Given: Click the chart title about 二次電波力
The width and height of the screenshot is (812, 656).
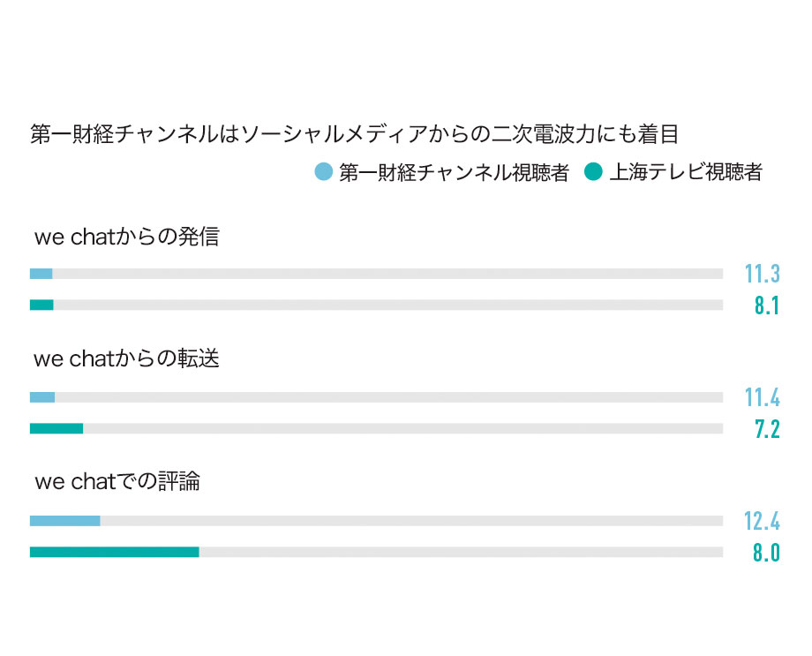Looking at the screenshot, I should click(354, 134).
